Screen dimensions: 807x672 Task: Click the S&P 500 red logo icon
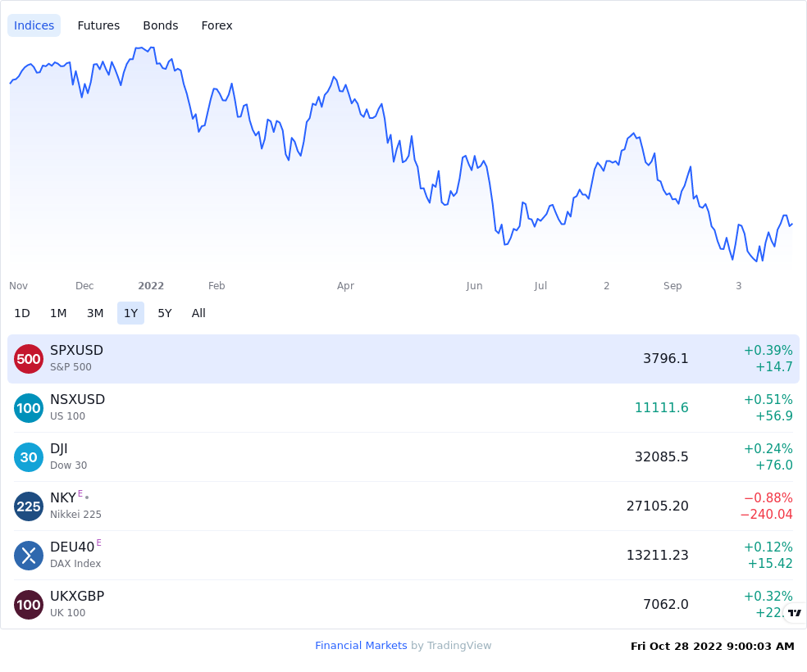tap(29, 359)
